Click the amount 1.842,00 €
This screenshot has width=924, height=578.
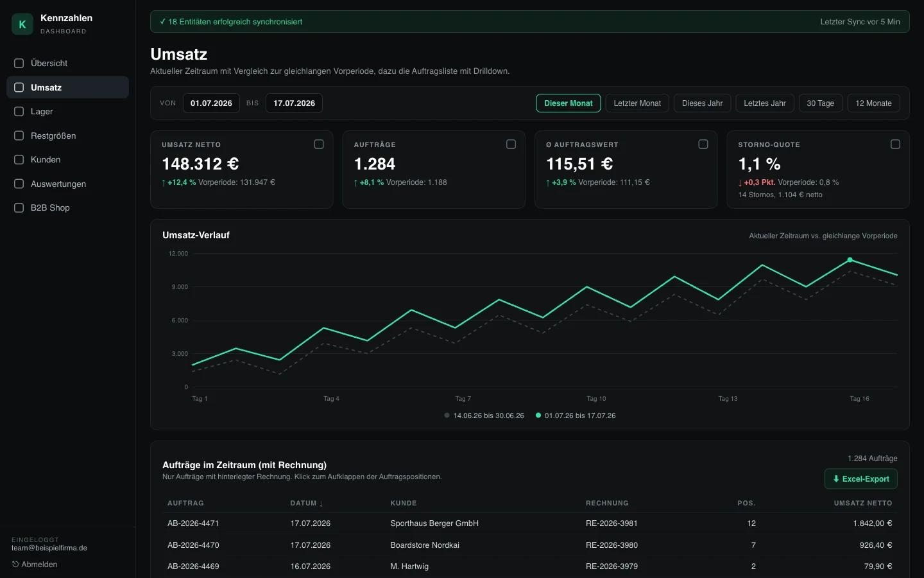coord(873,523)
